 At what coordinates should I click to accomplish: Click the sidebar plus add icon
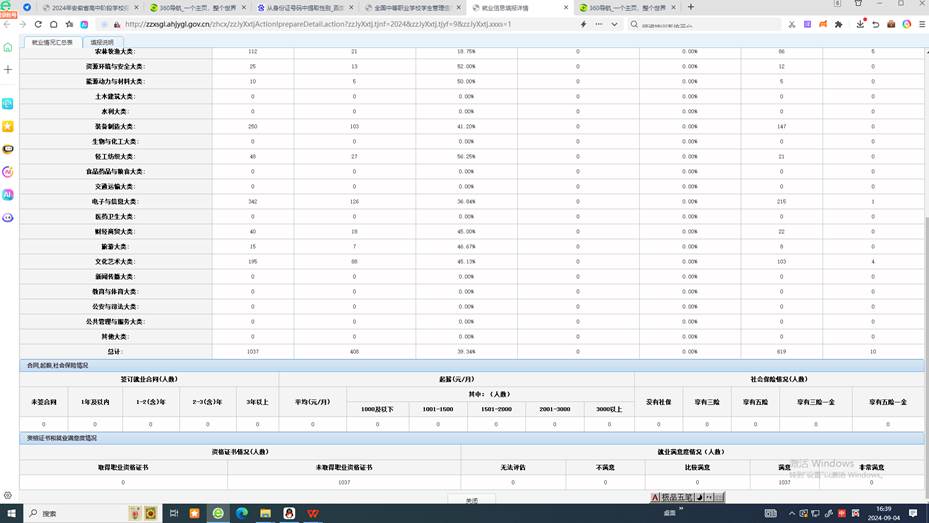pos(8,69)
